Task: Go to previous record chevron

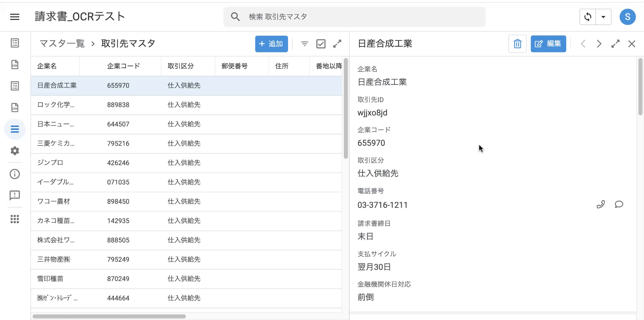Action: click(x=583, y=44)
